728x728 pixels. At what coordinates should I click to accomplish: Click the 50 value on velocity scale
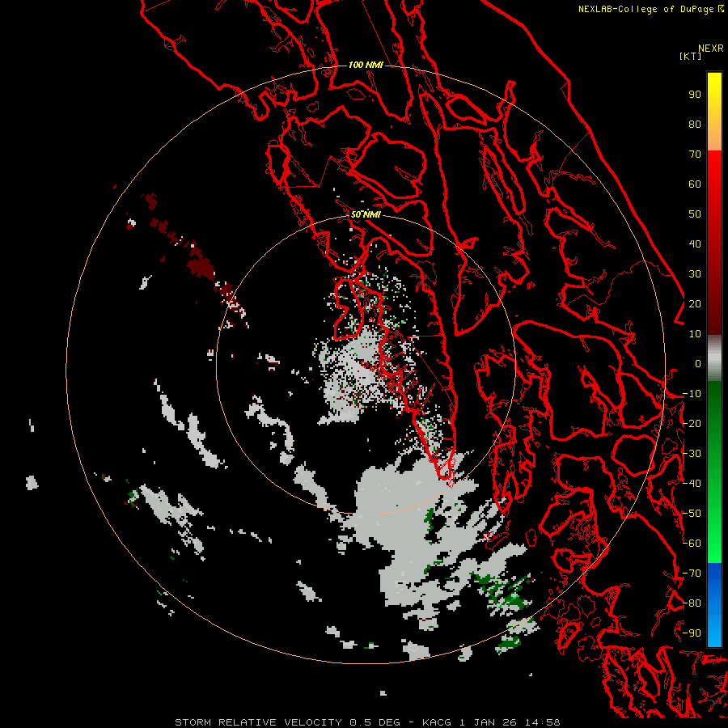click(695, 214)
